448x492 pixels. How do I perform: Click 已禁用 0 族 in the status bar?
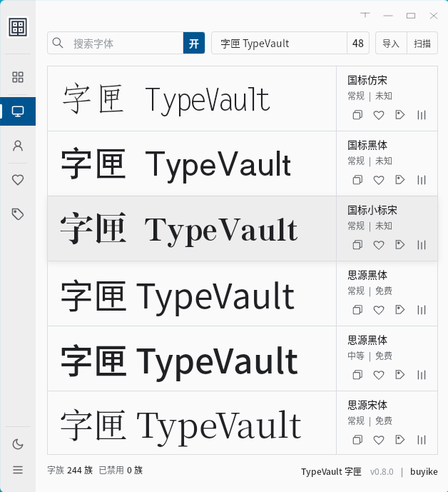[121, 470]
